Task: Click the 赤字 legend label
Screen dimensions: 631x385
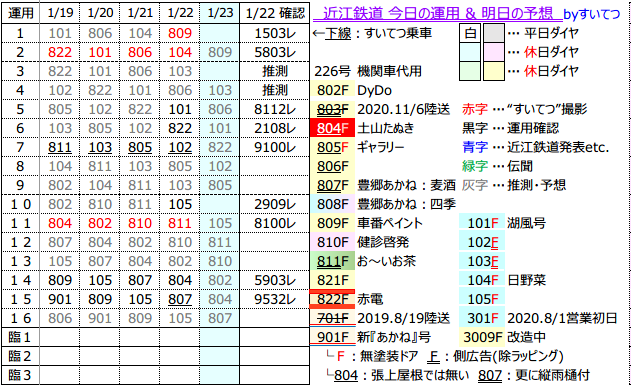Action: tap(475, 109)
